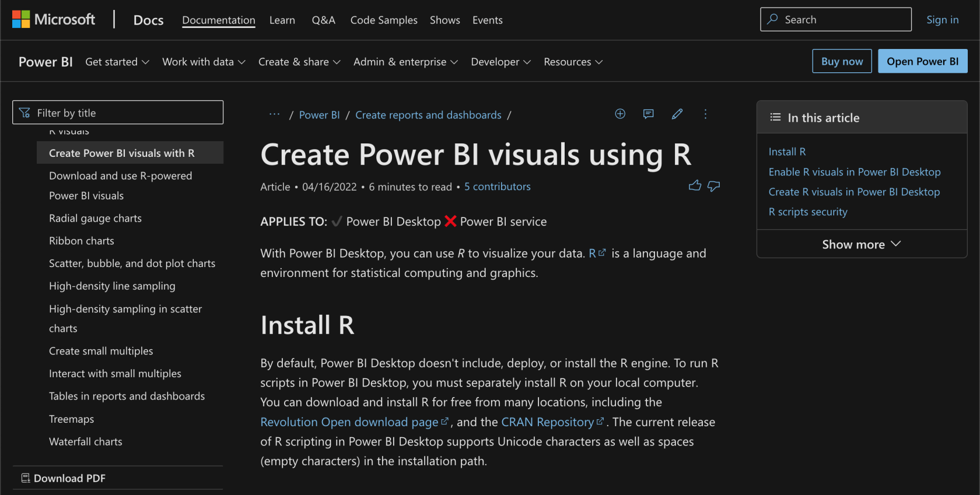Click the breadcrumb ellipsis
The image size is (980, 495).
point(274,114)
